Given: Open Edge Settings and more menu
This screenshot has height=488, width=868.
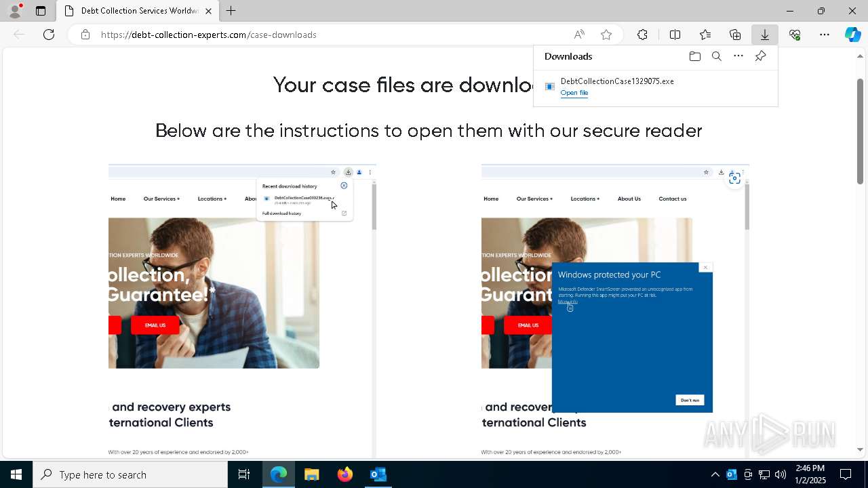Looking at the screenshot, I should [825, 35].
